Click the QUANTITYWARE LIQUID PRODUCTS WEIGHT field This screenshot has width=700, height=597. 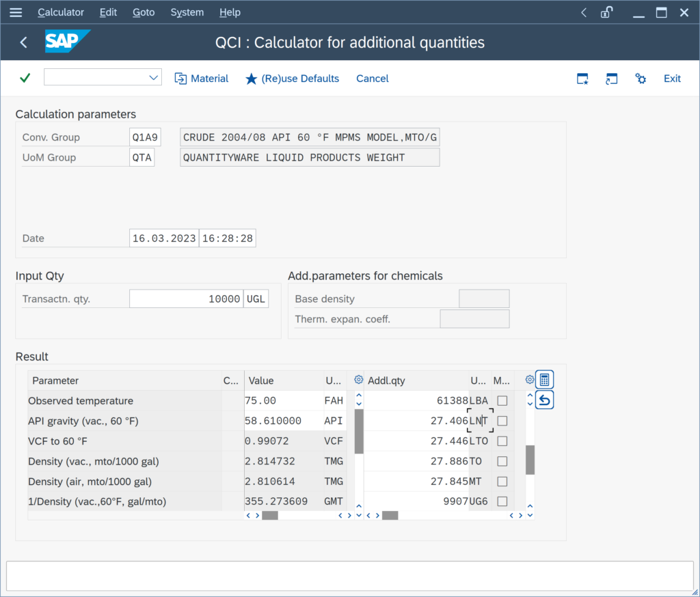[x=310, y=158]
